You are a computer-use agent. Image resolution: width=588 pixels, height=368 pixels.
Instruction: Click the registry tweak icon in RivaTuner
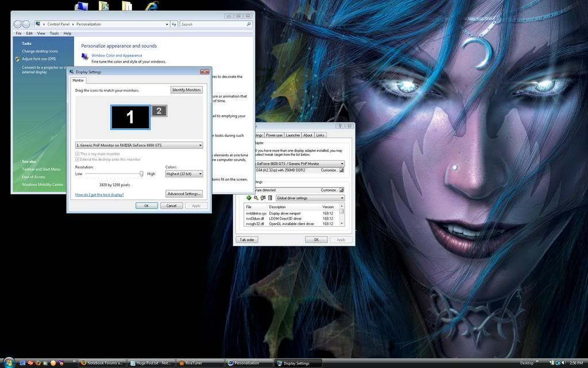pos(263,198)
